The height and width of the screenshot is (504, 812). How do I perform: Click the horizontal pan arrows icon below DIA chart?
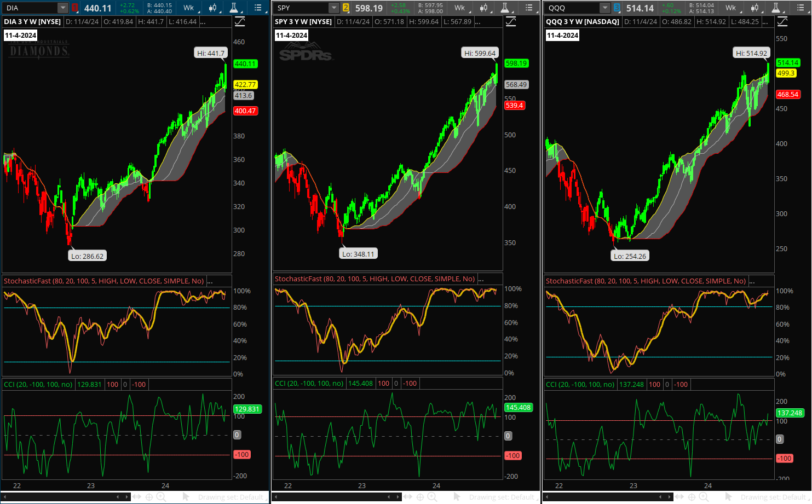pyautogui.click(x=137, y=497)
